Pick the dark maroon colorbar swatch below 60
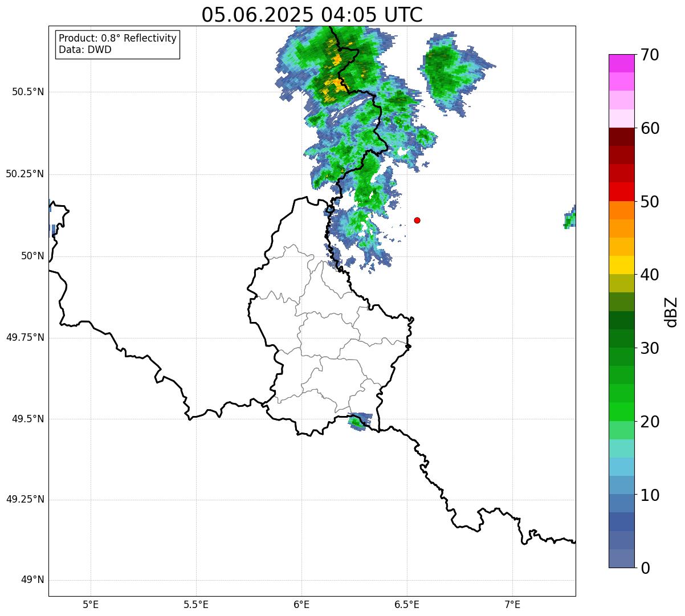Viewport: 685px width, 616px height. 622,137
